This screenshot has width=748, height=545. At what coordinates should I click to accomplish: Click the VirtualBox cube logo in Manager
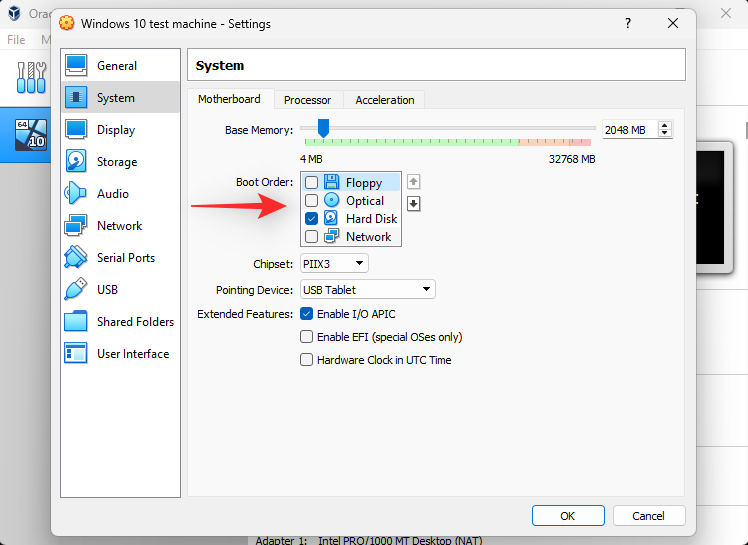tap(14, 13)
